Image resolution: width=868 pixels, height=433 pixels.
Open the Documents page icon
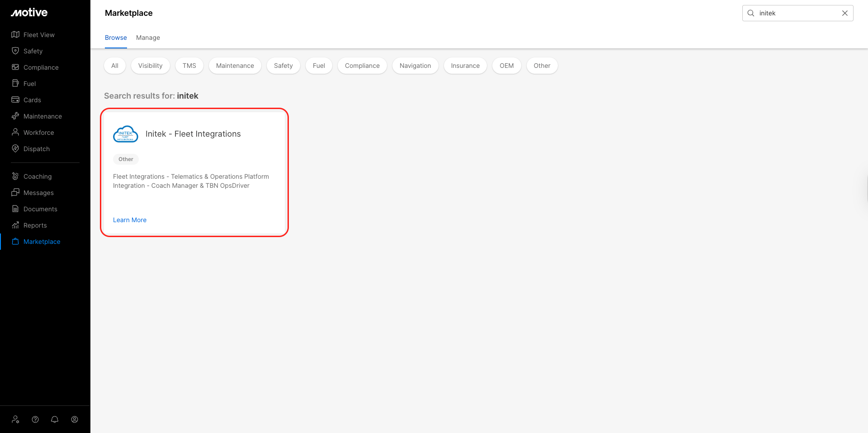pyautogui.click(x=15, y=209)
